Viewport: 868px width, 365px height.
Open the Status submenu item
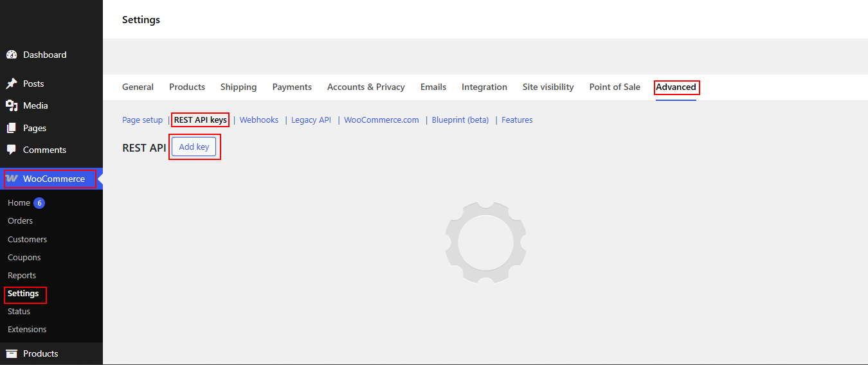(19, 311)
